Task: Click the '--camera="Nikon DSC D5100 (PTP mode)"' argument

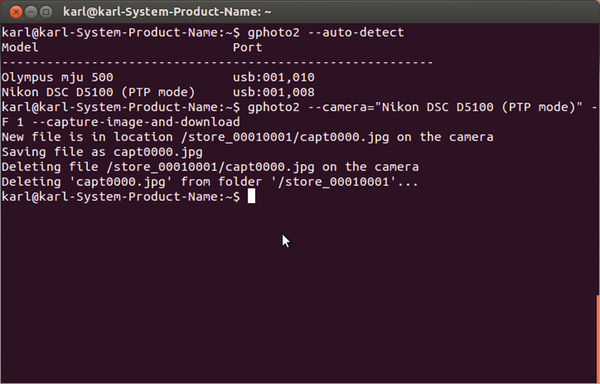Action: tap(445, 107)
